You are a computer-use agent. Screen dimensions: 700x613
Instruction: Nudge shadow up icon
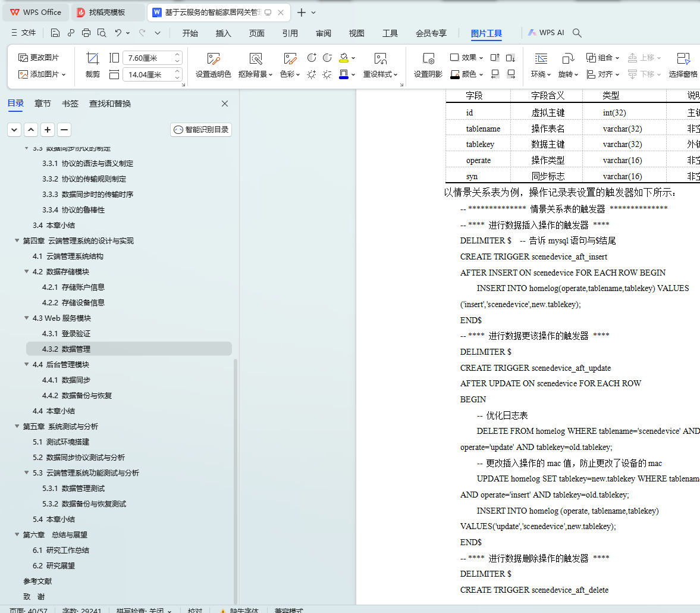coord(495,58)
